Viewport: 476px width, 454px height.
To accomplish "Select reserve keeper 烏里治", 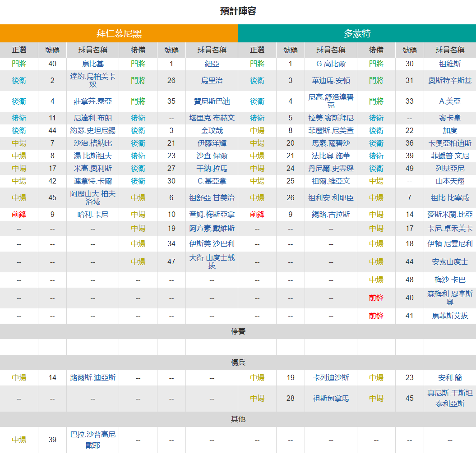I will click(x=212, y=80).
